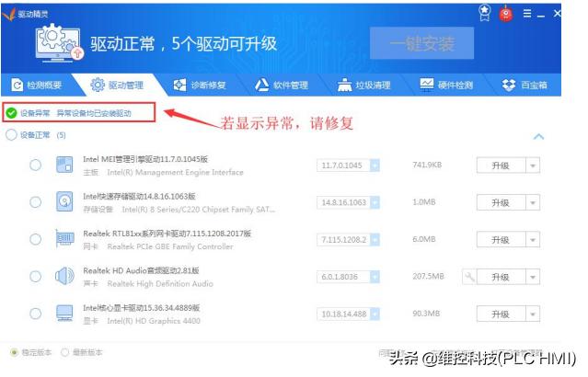Click the 百宝箱 box icon
Viewport: 588px width, 377px height.
click(x=509, y=86)
